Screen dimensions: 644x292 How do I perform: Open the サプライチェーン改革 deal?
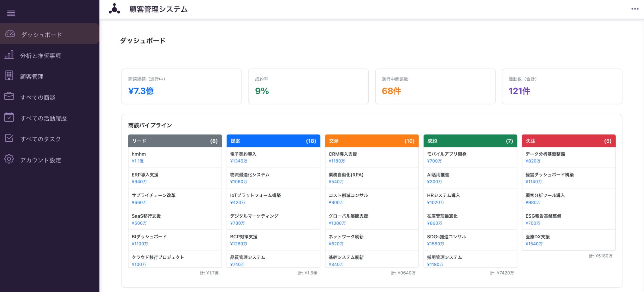click(x=175, y=199)
